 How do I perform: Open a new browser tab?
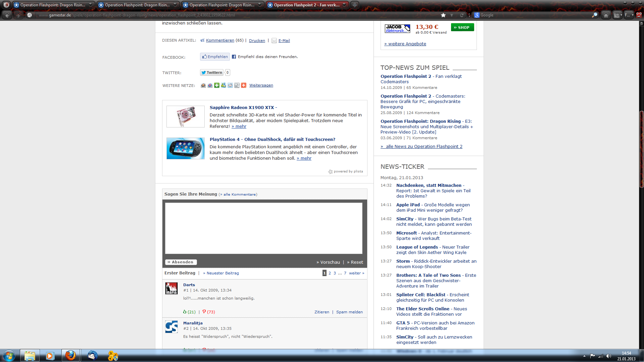coord(354,5)
